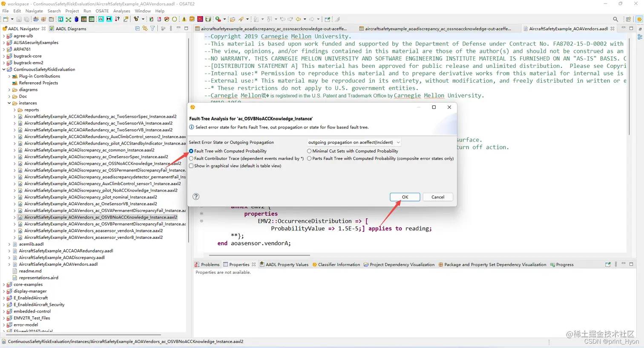Open the Analyses menu
The height and width of the screenshot is (348, 644).
point(121,11)
